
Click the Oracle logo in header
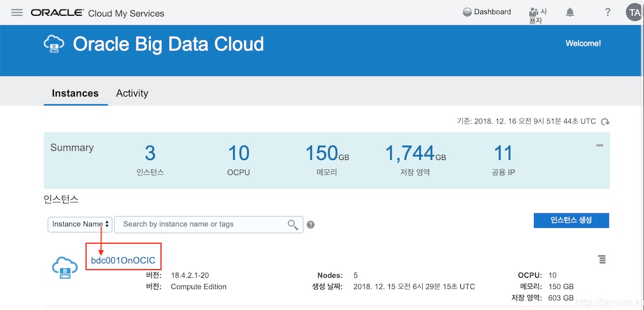pos(57,13)
